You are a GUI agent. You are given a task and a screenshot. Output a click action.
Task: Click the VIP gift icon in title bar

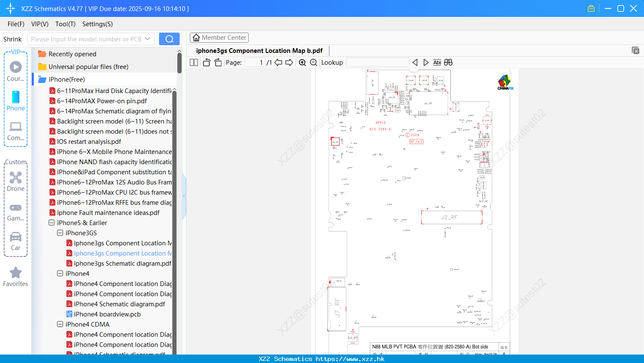coord(591,8)
